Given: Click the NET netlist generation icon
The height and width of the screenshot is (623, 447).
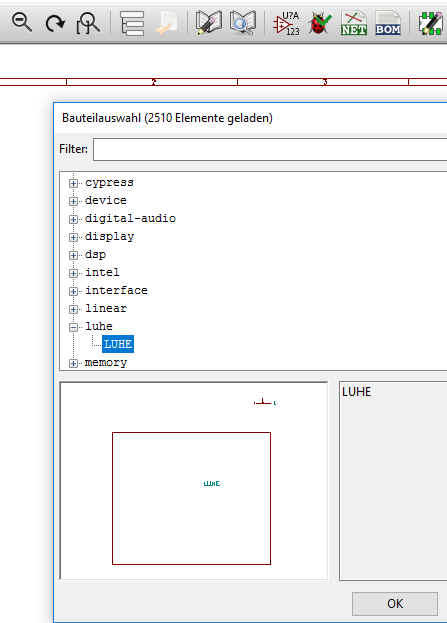Looking at the screenshot, I should pyautogui.click(x=354, y=23).
